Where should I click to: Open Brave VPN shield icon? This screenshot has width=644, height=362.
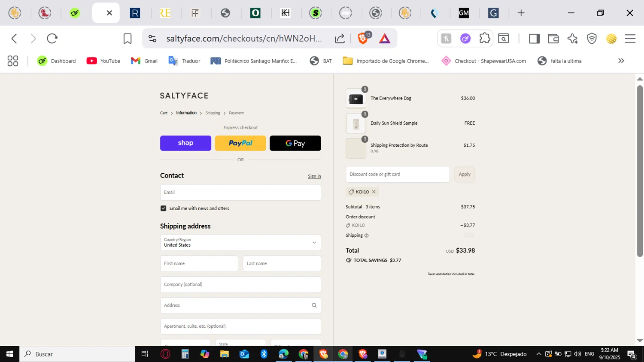(592, 39)
